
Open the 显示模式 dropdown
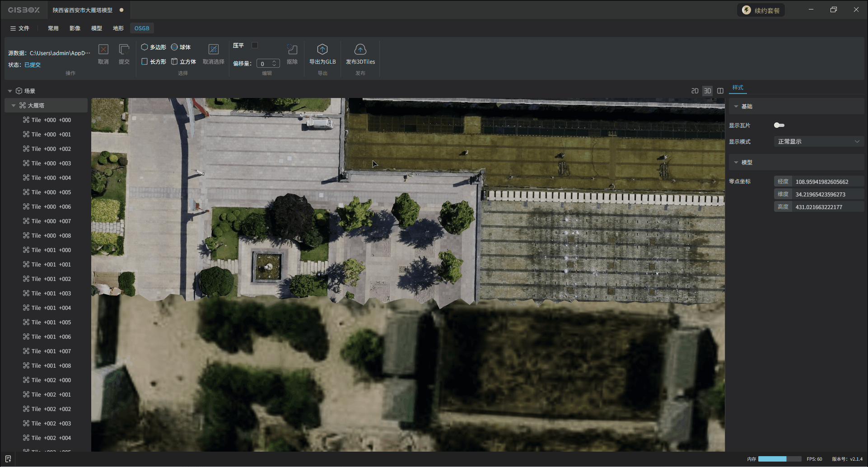click(x=818, y=142)
